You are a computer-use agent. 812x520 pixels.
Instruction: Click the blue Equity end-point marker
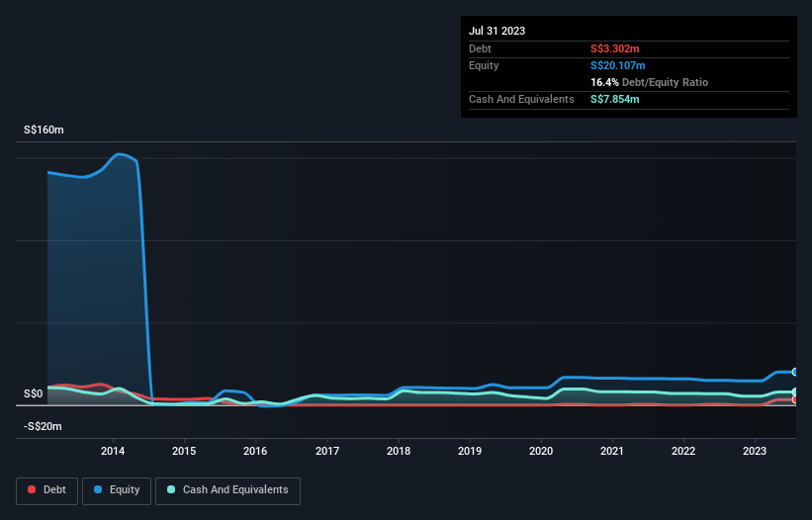tap(794, 372)
